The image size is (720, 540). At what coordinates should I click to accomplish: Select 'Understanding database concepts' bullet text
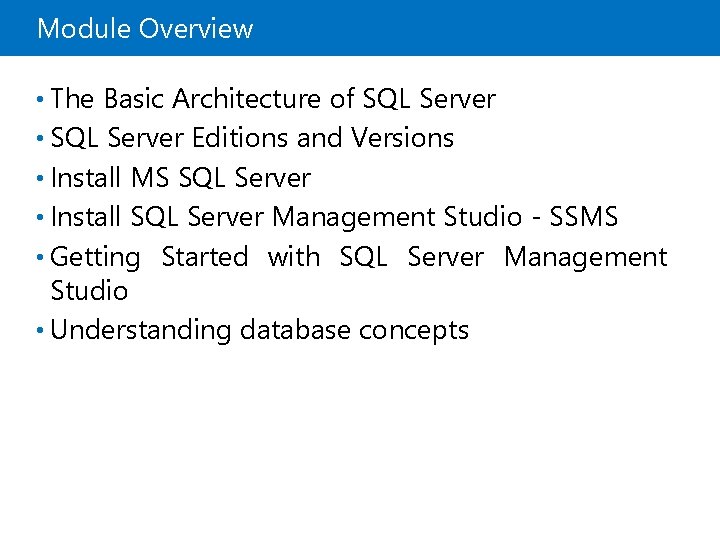click(x=259, y=330)
